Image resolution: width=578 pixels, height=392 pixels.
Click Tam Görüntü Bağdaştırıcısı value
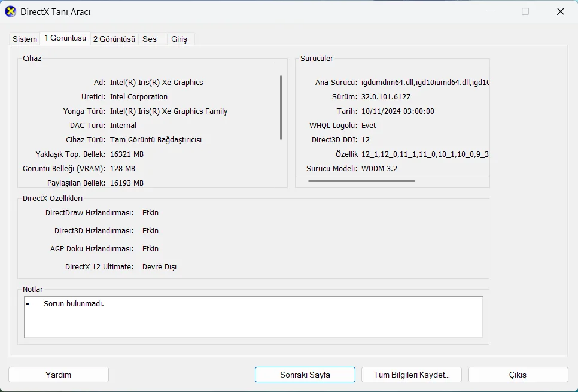click(x=156, y=140)
